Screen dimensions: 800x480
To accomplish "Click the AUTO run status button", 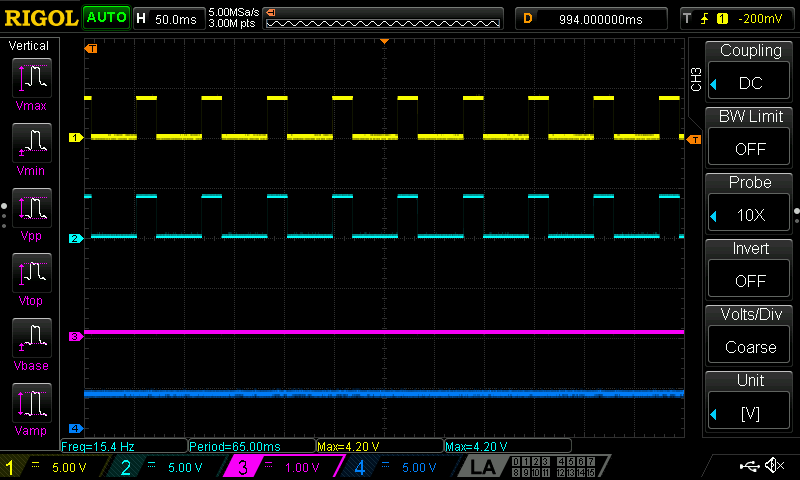I will (106, 18).
